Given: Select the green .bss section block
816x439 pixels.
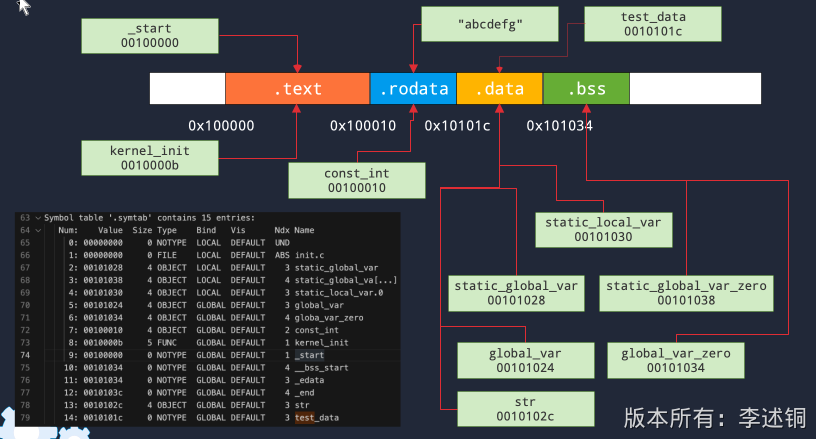Looking at the screenshot, I should [586, 89].
